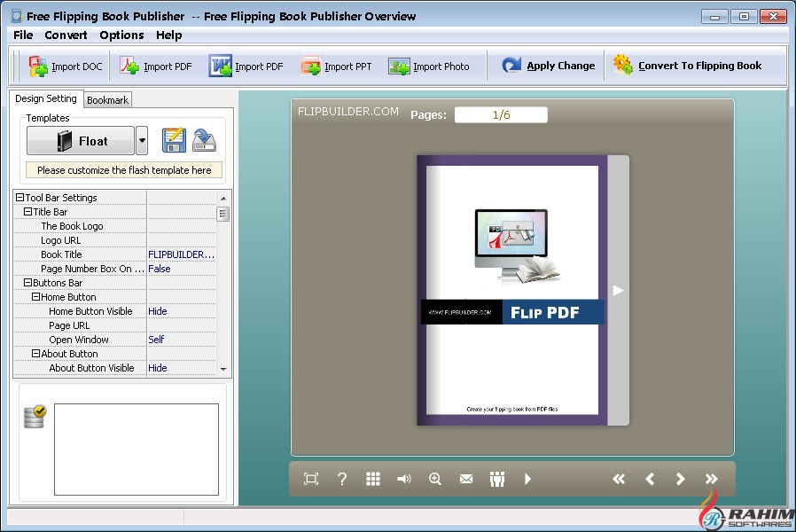Screen dimensions: 796x532
Task: Click the Import DOC icon
Action: (39, 65)
